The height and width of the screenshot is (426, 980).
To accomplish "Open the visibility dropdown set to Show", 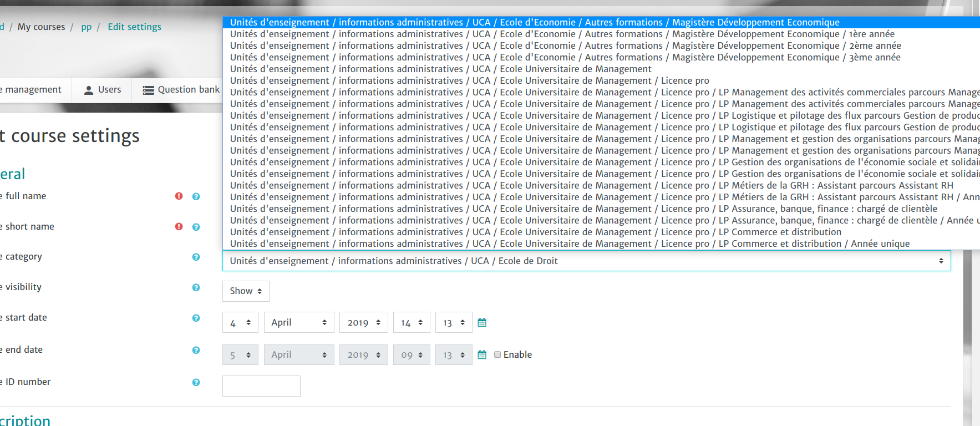I will pos(246,291).
